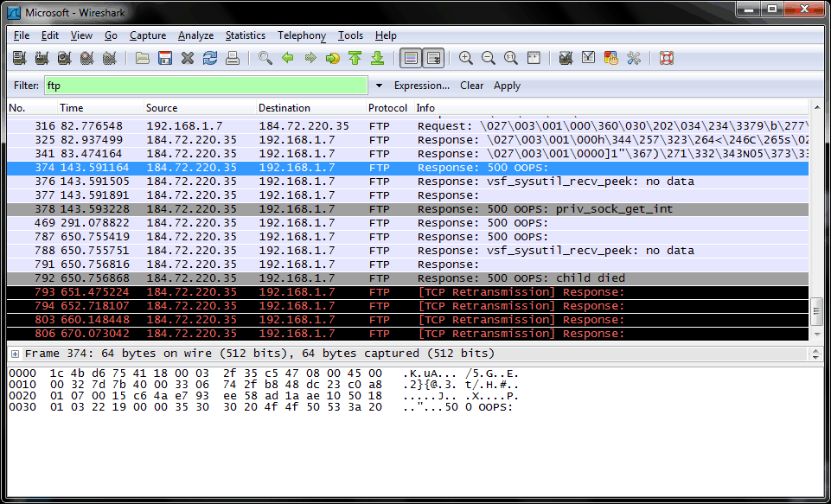
Task: Go back in packet history
Action: tap(288, 58)
